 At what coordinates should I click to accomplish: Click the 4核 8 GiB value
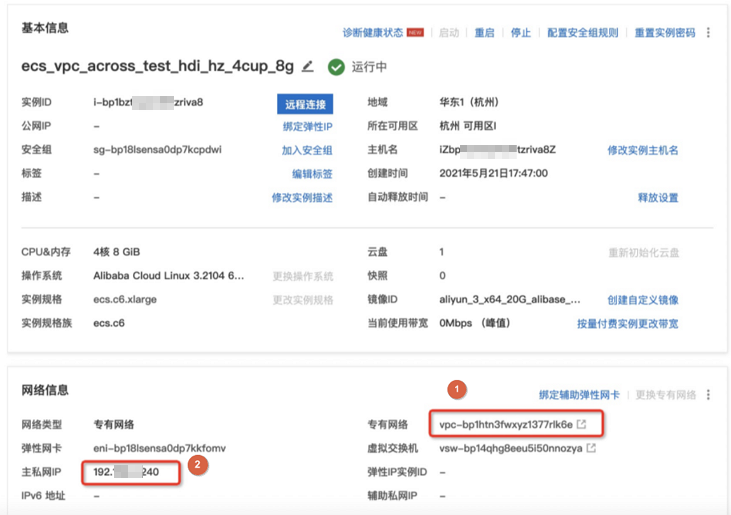(117, 252)
